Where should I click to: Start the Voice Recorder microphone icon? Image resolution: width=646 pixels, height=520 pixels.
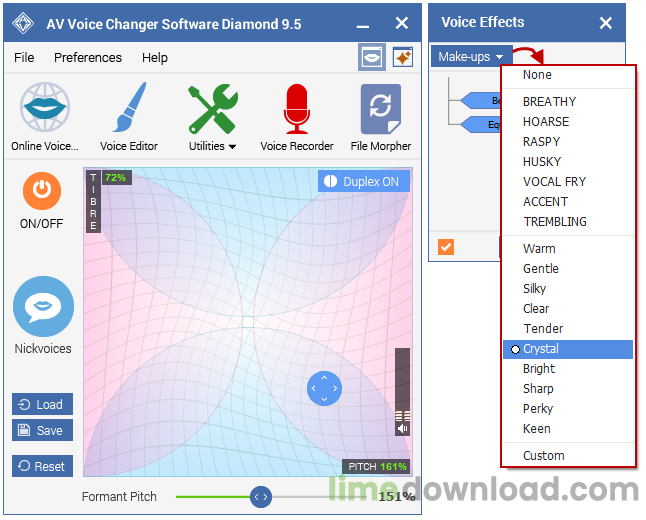point(297,109)
